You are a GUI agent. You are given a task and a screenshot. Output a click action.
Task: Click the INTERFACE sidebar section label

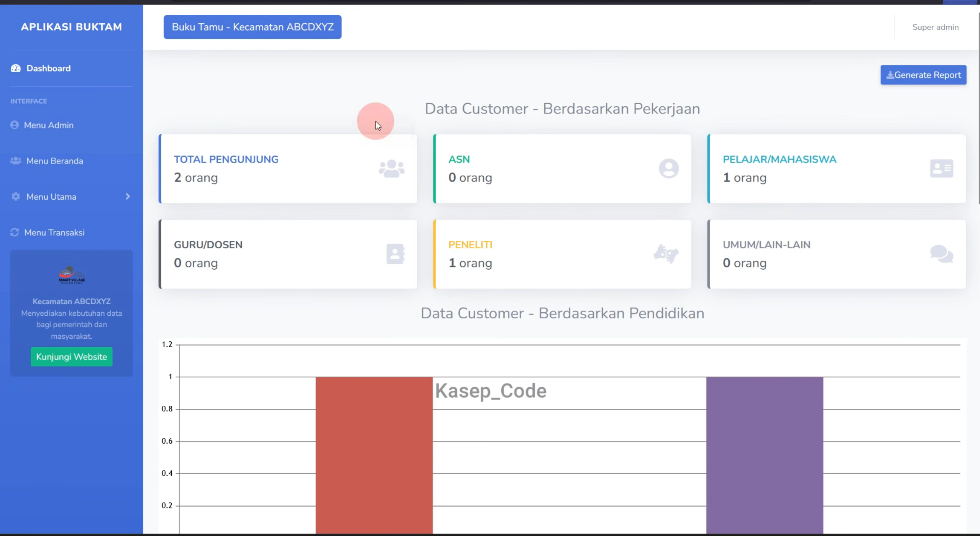29,101
